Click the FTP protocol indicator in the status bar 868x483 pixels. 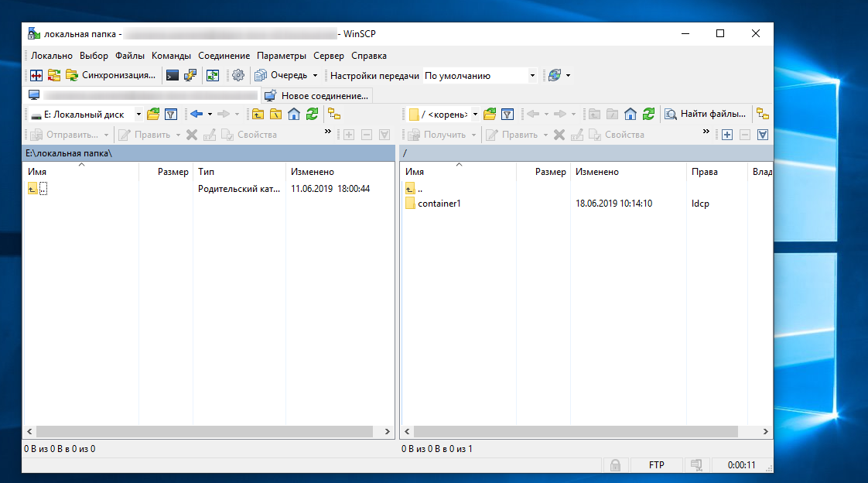(x=656, y=465)
